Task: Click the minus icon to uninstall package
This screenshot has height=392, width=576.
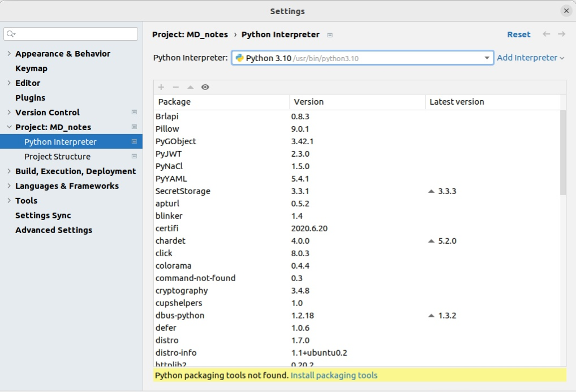Action: 176,87
